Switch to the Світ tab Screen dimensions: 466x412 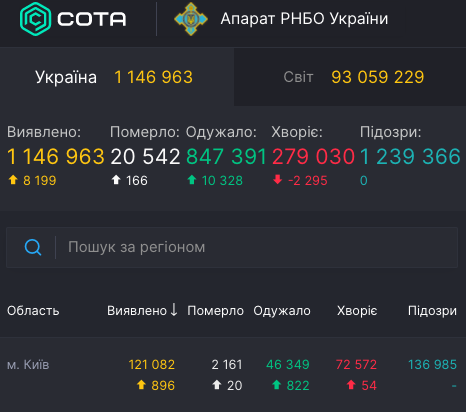[x=350, y=77]
